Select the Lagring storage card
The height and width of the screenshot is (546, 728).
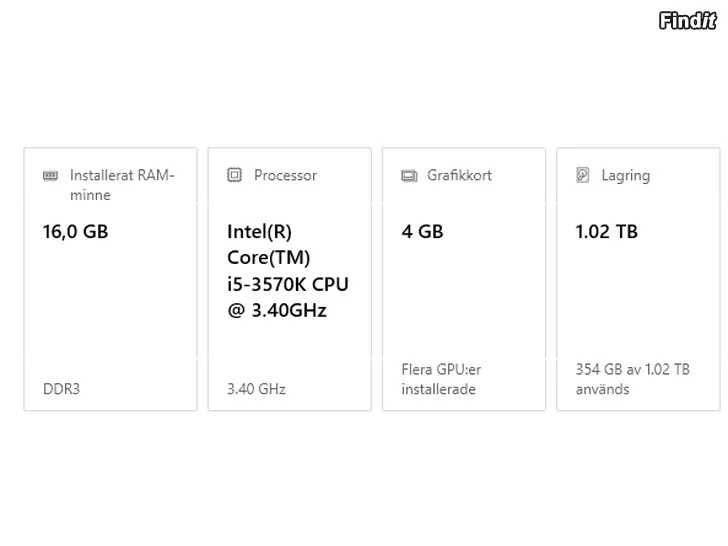tap(638, 279)
